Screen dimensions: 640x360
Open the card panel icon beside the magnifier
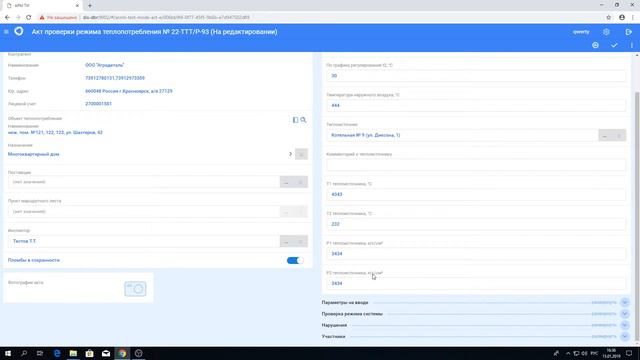pyautogui.click(x=296, y=120)
